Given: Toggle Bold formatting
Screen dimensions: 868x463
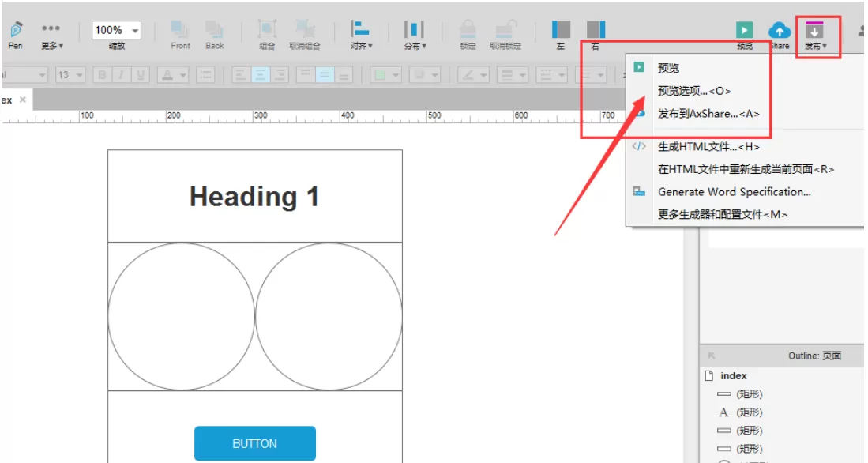Looking at the screenshot, I should pos(102,75).
